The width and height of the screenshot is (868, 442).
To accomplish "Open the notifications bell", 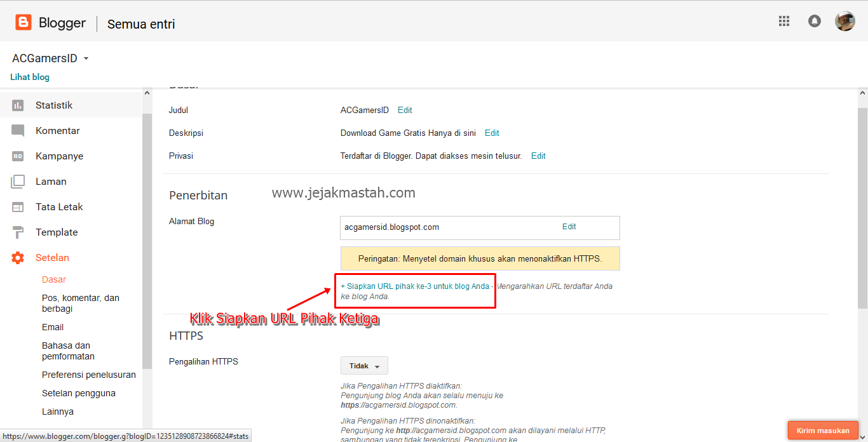I will point(814,21).
